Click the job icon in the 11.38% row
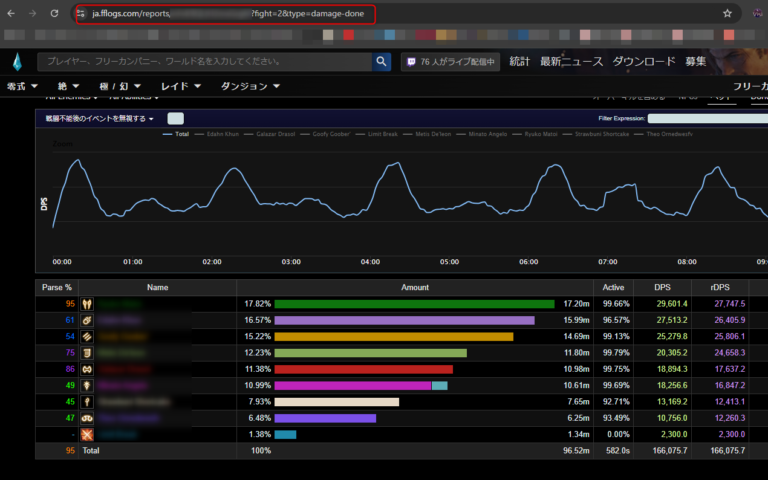 coord(87,369)
